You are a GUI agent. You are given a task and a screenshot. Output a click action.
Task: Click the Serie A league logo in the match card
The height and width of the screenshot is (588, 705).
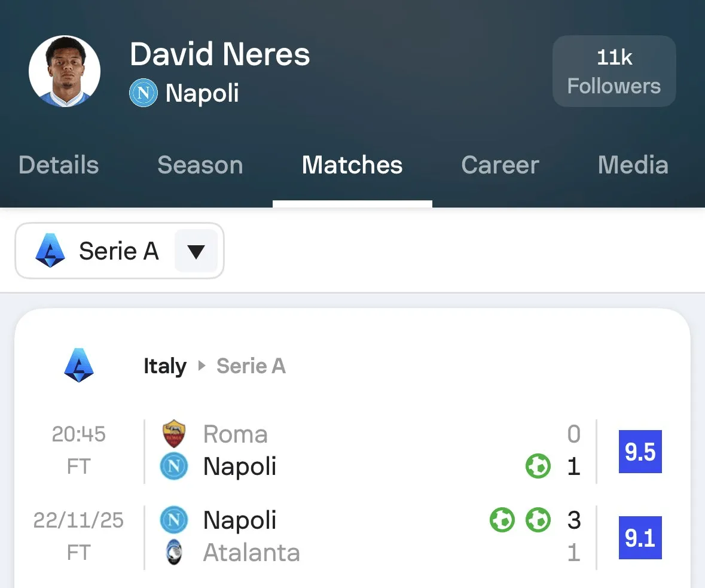click(79, 365)
